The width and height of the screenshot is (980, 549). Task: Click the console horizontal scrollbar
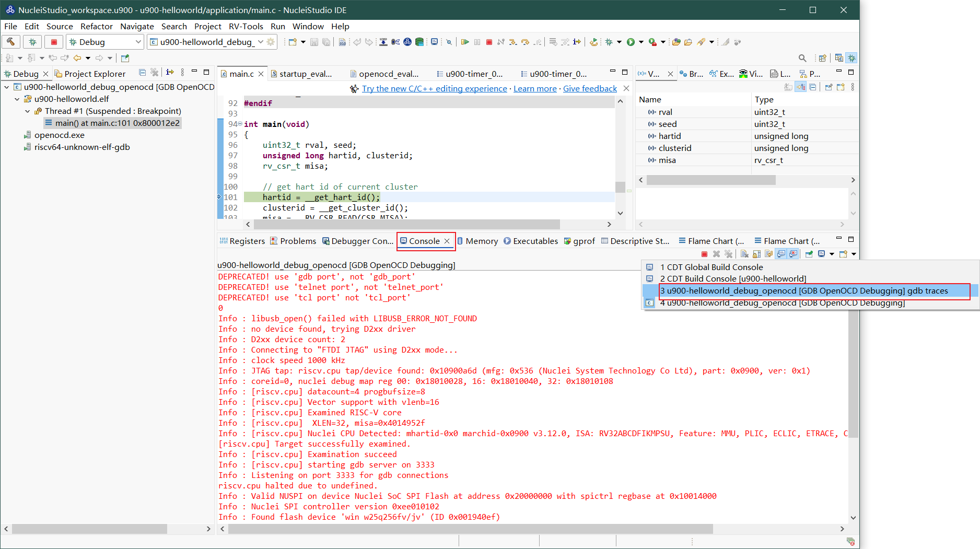pos(470,529)
